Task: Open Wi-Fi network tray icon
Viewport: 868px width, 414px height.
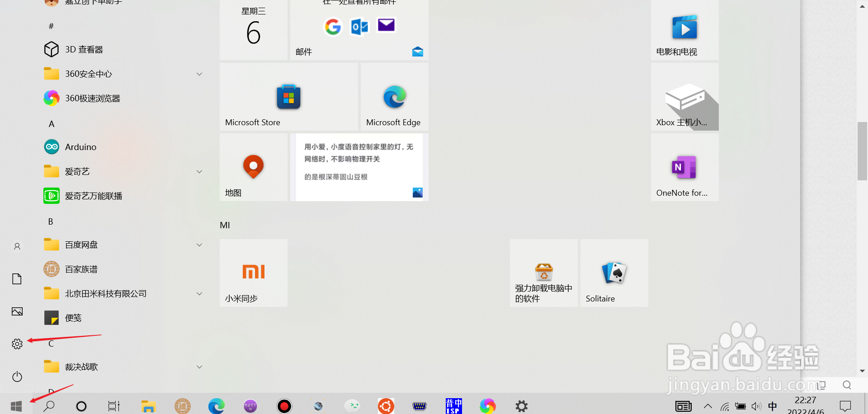Action: [x=725, y=406]
